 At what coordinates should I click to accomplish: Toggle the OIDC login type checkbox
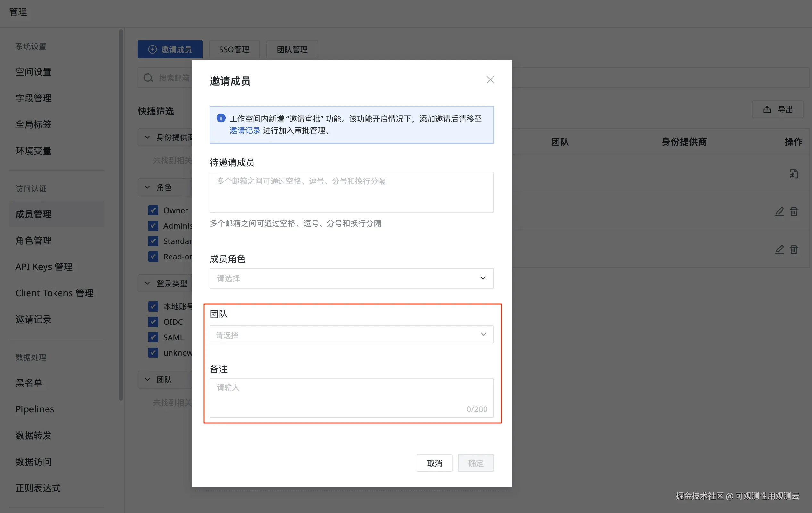tap(153, 322)
